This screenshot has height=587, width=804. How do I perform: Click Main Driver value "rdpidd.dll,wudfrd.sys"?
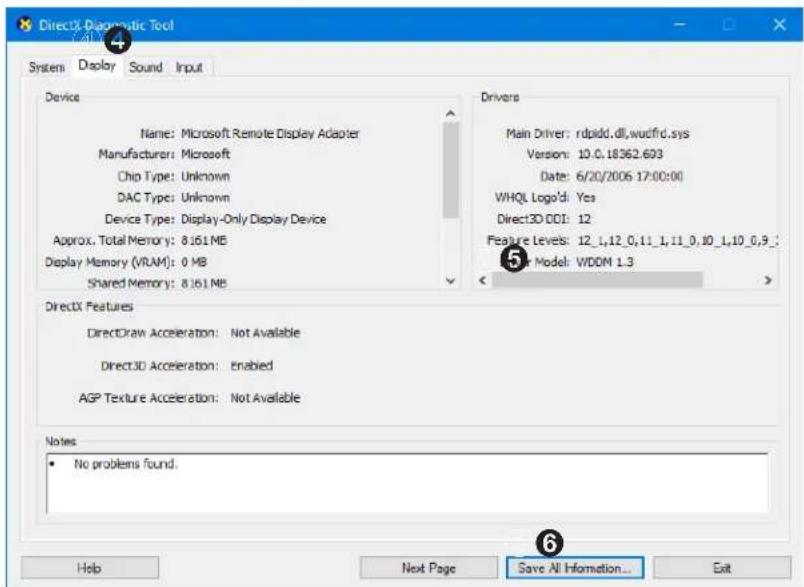633,134
